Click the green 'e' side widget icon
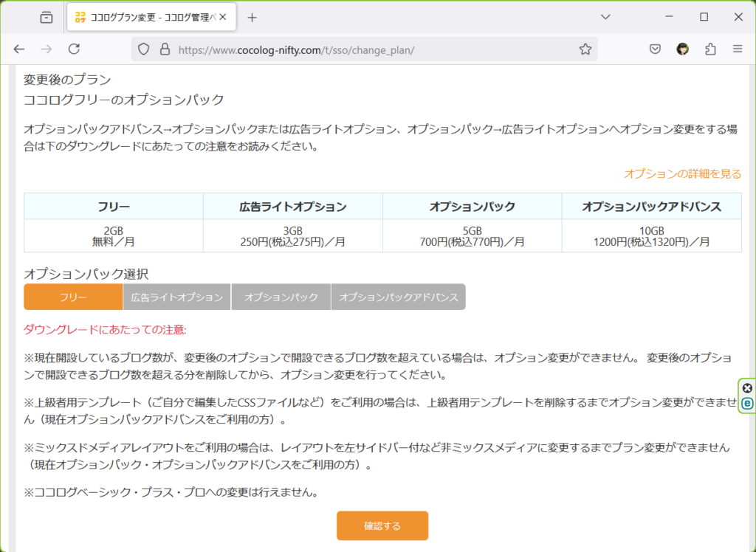The width and height of the screenshot is (756, 552). pos(747,404)
